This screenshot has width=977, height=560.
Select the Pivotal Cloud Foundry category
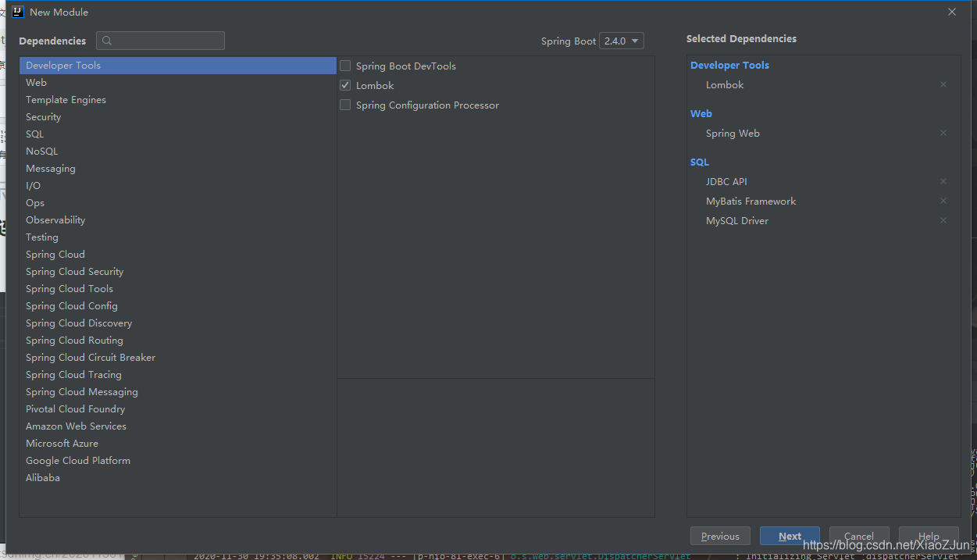pyautogui.click(x=178, y=409)
